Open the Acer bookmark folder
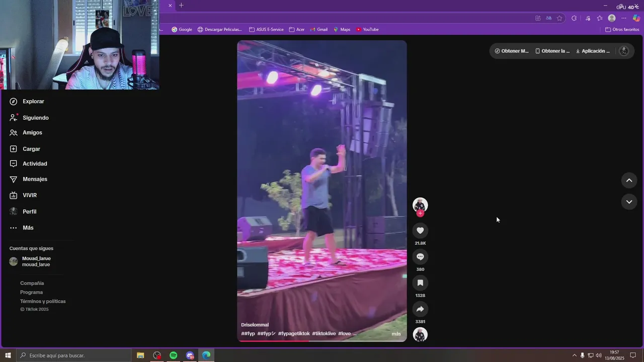Viewport: 644px width, 362px height. 296,30
